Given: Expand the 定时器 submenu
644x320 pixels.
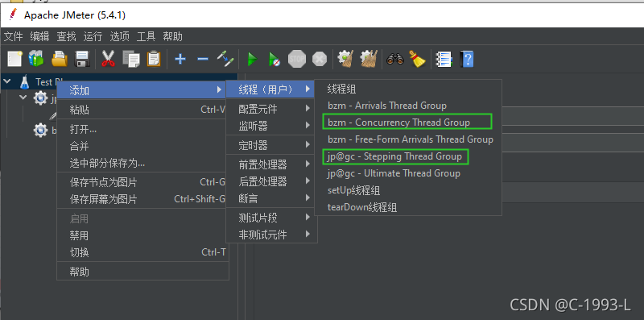Looking at the screenshot, I should click(270, 145).
